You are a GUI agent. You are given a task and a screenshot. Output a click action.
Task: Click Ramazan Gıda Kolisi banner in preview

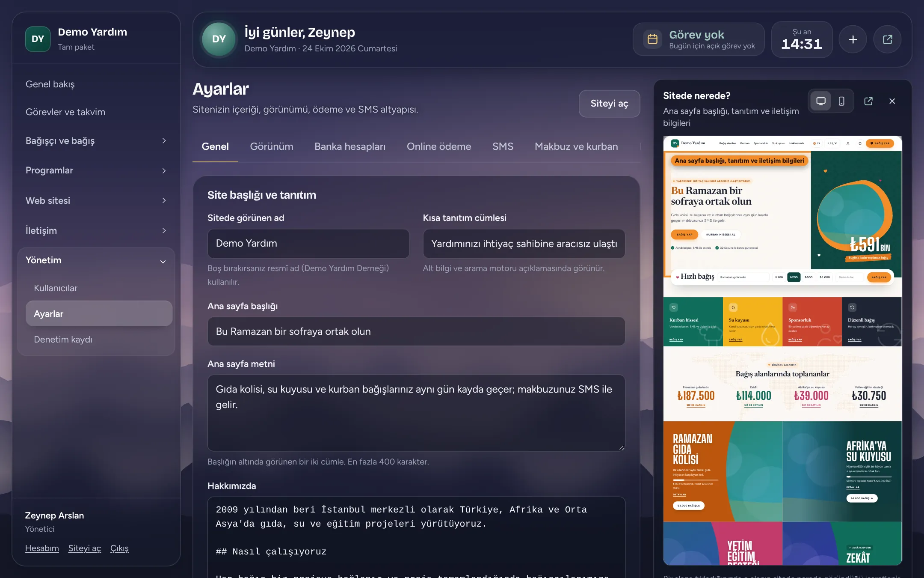(723, 471)
